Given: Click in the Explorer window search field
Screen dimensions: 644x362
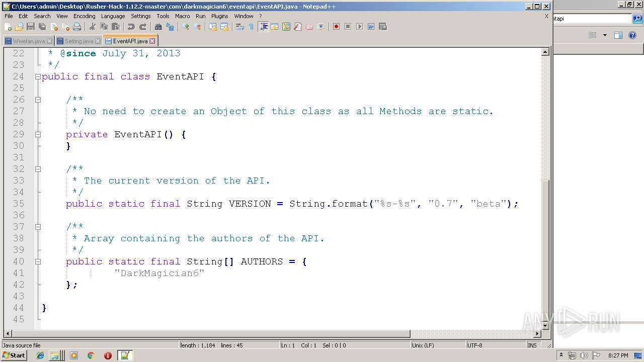Looking at the screenshot, I should pyautogui.click(x=592, y=19).
